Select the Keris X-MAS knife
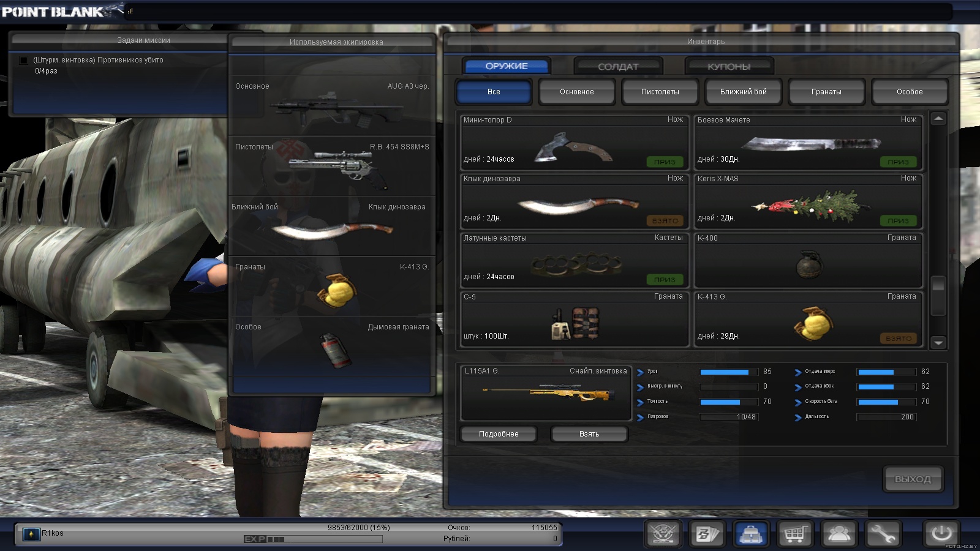Viewport: 980px width, 551px height. (x=808, y=201)
